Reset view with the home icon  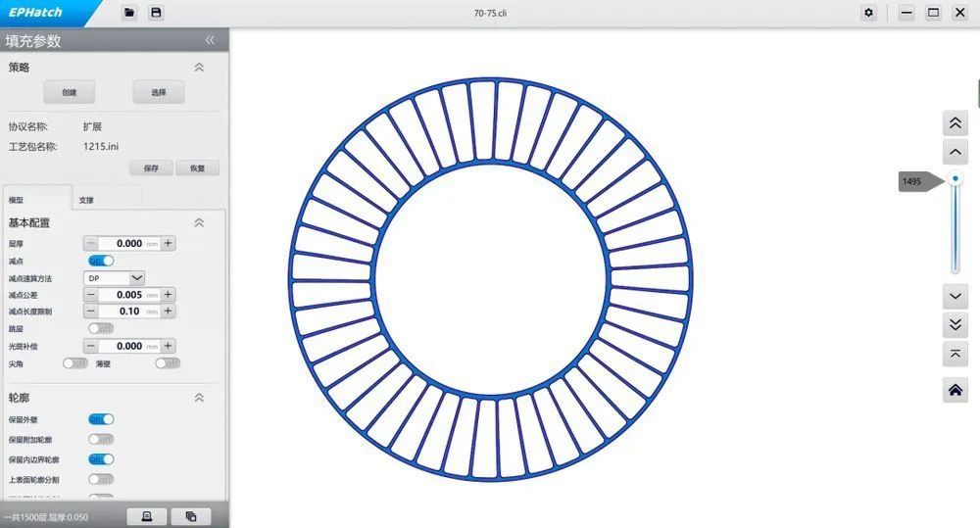955,391
